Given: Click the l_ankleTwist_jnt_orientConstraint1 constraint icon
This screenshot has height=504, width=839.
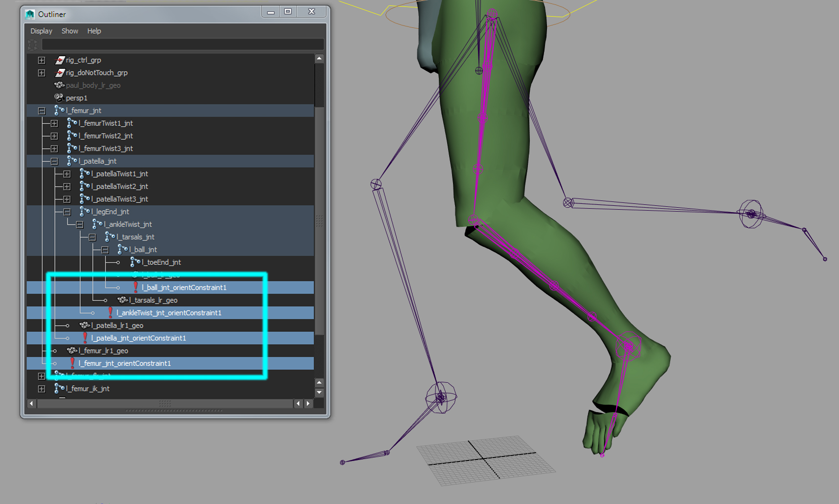Looking at the screenshot, I should pyautogui.click(x=111, y=313).
